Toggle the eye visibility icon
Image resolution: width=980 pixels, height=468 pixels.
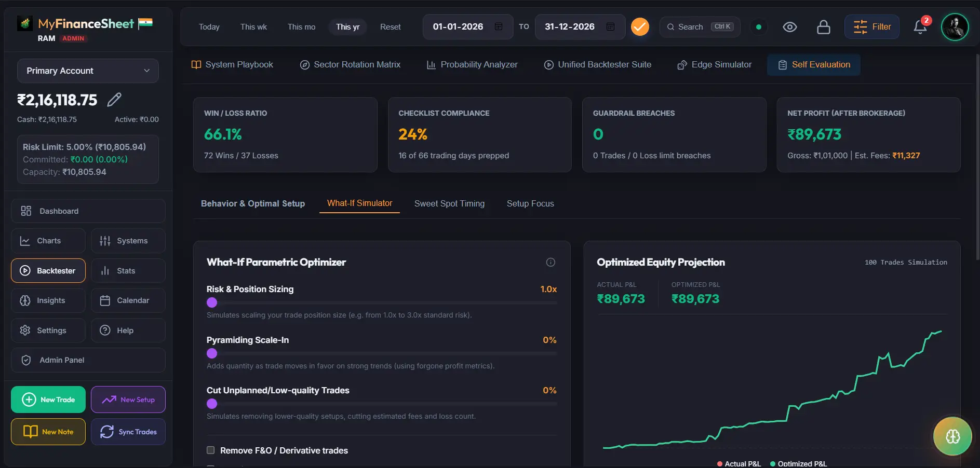790,27
